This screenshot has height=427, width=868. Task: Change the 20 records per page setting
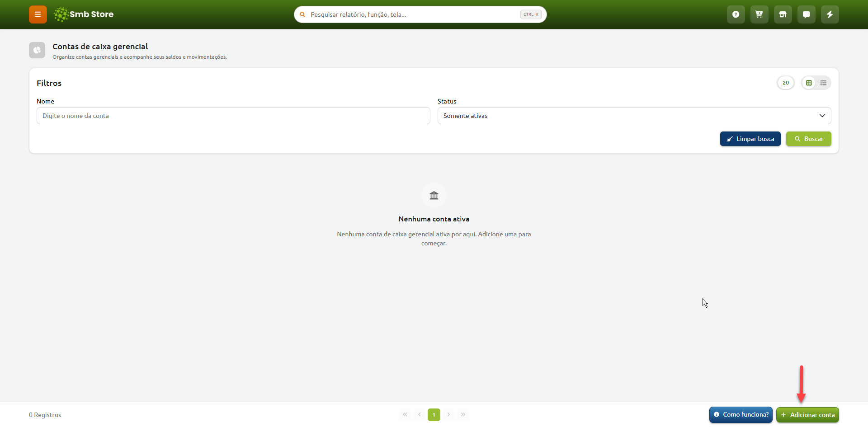tap(786, 83)
